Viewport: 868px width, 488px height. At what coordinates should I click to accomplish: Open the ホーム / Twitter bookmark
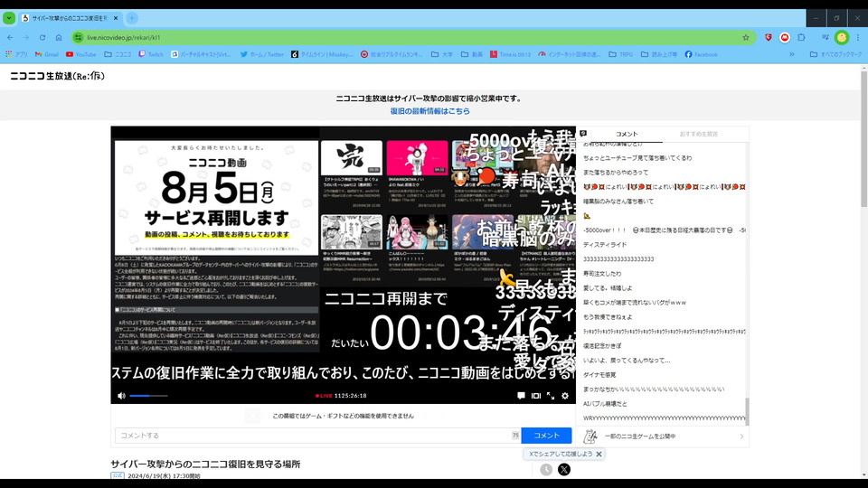point(262,54)
